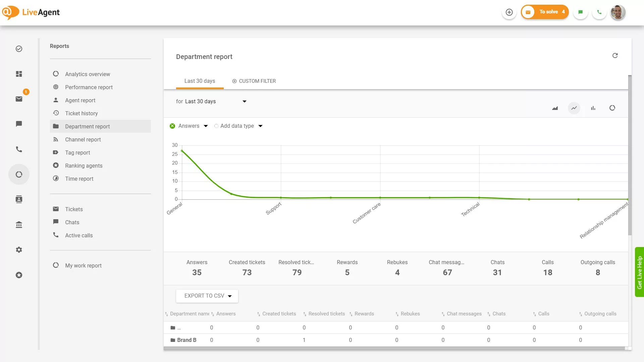This screenshot has height=362, width=644.
Task: Select the Add data type radio circle
Action: 216,126
